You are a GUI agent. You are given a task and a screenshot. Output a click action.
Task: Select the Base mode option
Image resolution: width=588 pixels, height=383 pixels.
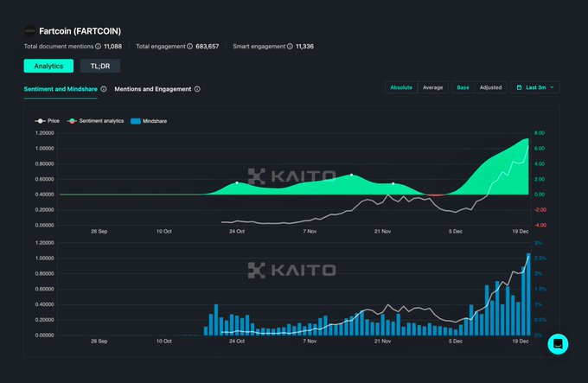pyautogui.click(x=463, y=87)
